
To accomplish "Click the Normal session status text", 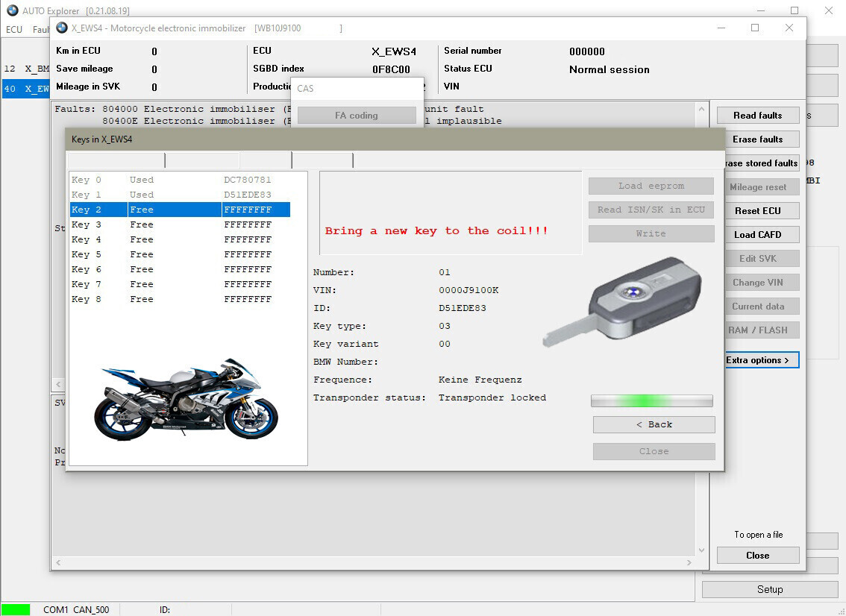I will (610, 69).
